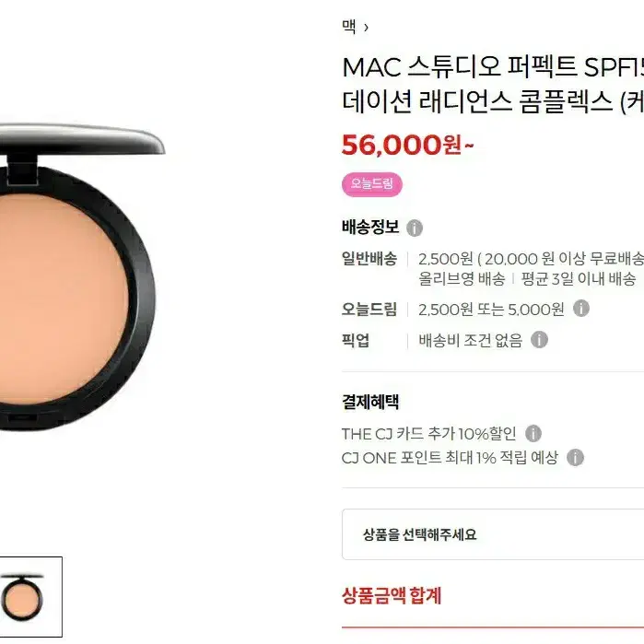Click the main MAC compact product image
The width and height of the screenshot is (644, 644).
pos(79,276)
